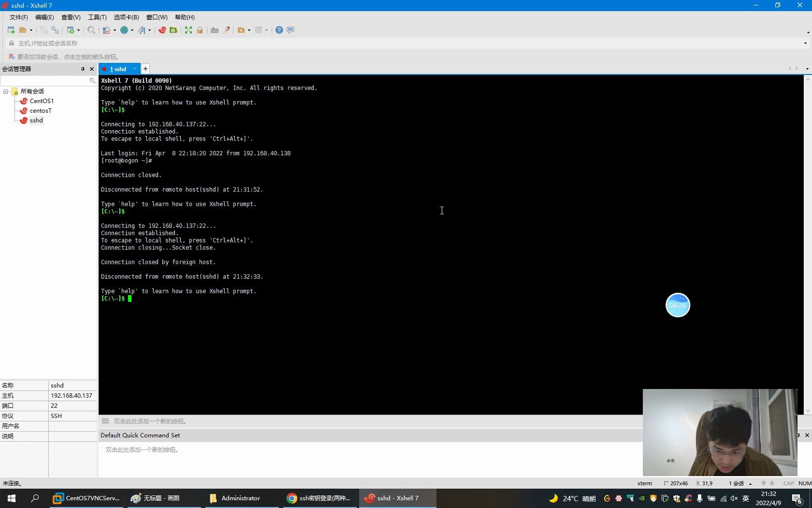Click the Open Session folder icon
The width and height of the screenshot is (812, 508).
click(x=23, y=30)
